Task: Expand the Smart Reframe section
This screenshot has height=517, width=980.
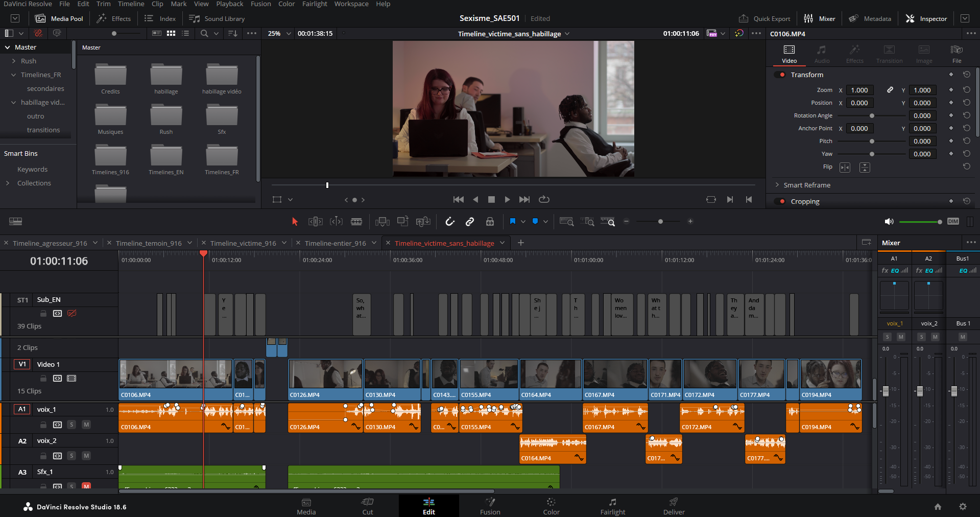Action: point(777,185)
